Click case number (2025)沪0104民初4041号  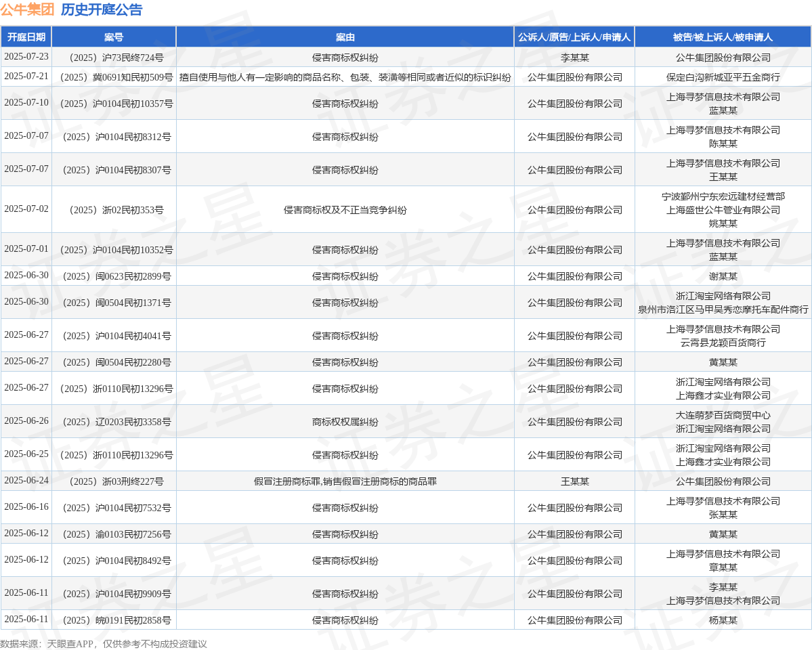point(114,336)
